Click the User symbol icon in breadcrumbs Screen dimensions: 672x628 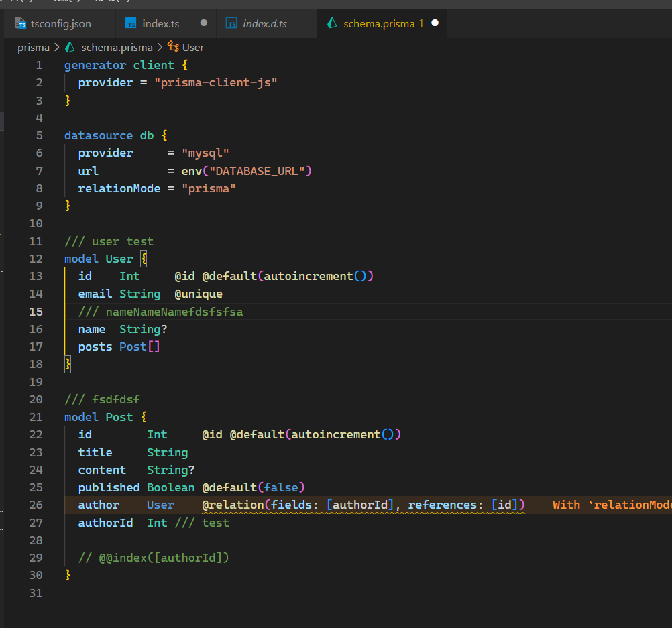(174, 47)
